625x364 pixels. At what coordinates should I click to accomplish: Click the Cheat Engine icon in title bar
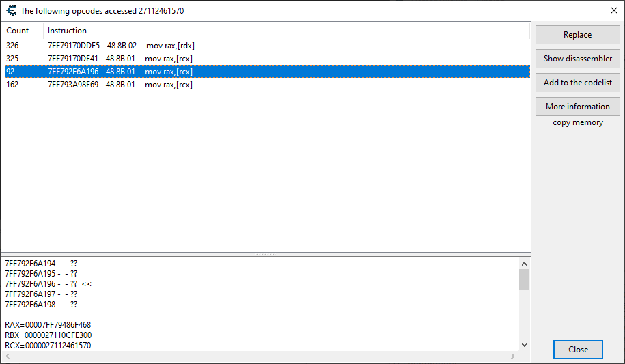point(11,10)
